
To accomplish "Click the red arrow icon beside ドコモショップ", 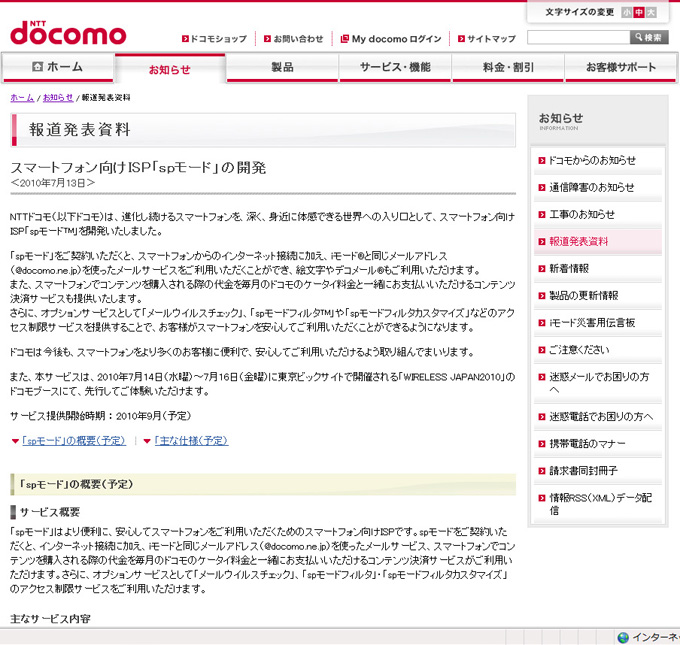I will (185, 39).
